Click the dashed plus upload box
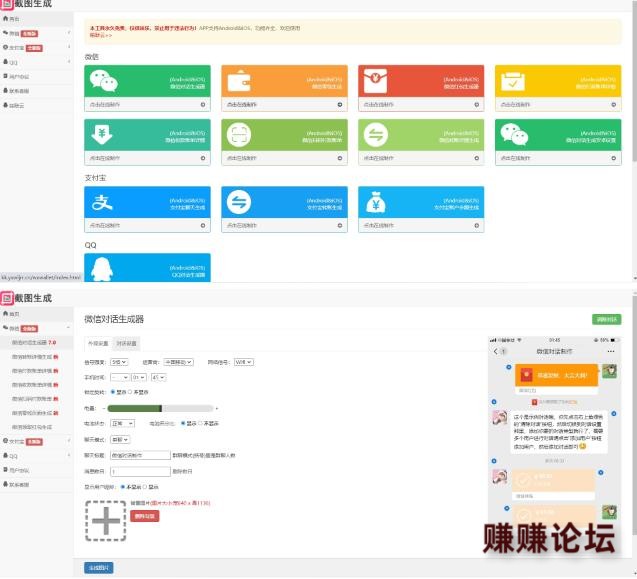The width and height of the screenshot is (637, 579). click(x=106, y=521)
